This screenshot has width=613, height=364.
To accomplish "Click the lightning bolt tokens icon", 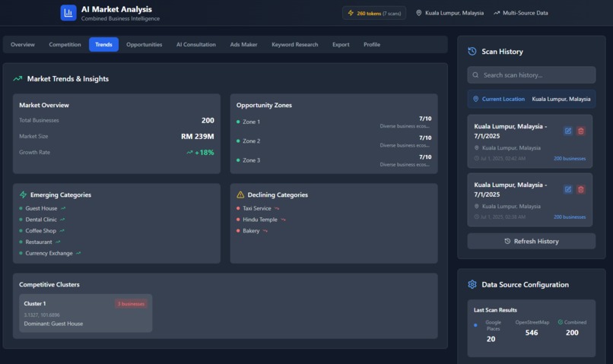I will 351,13.
